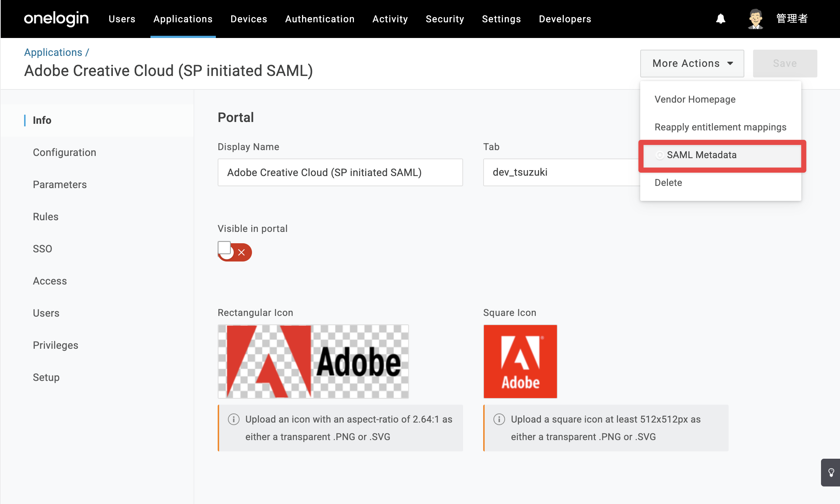Click the page title Adobe Creative Cloud heading

point(168,71)
